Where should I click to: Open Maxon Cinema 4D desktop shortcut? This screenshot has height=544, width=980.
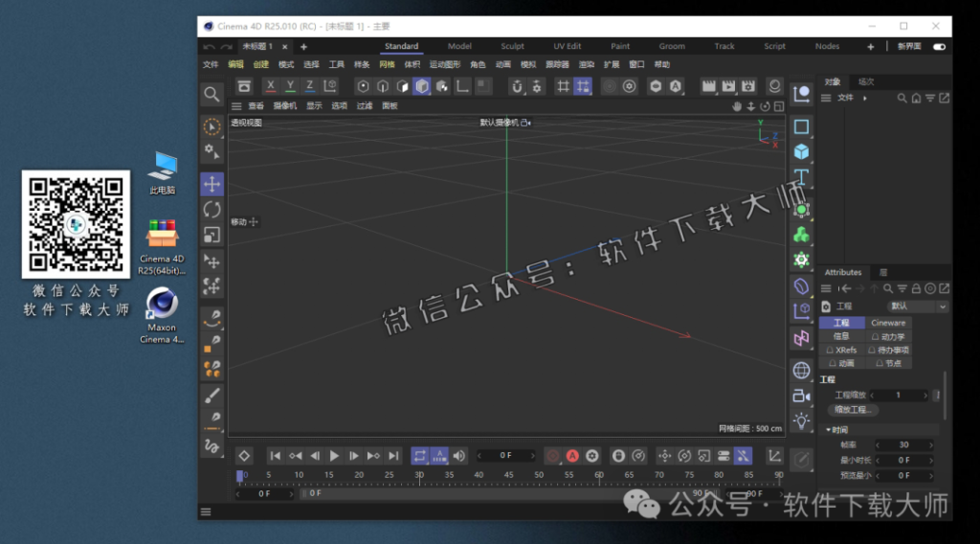[162, 316]
